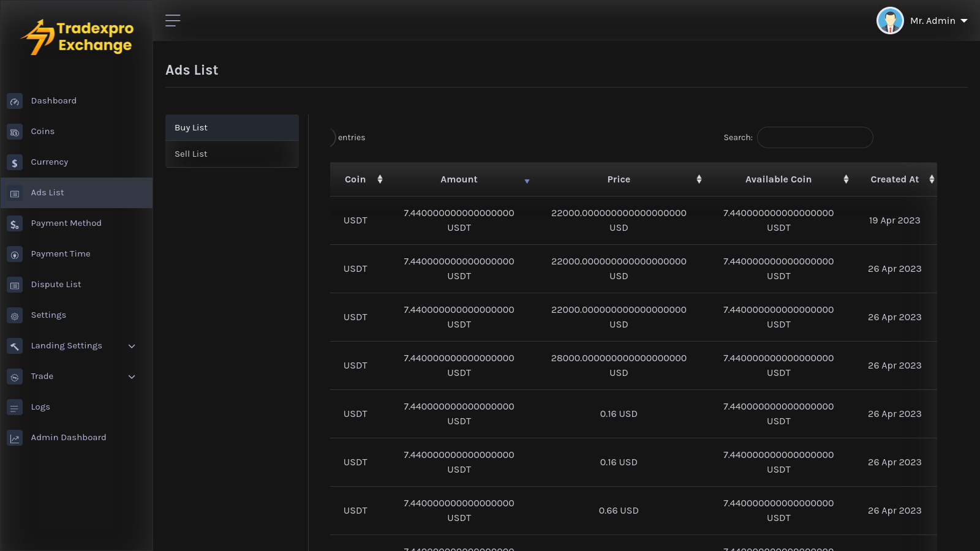Viewport: 980px width, 551px height.
Task: Click the Coins sidebar icon
Action: pos(15,132)
